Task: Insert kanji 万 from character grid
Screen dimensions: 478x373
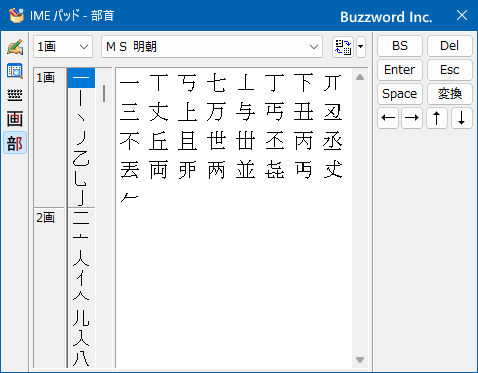Action: click(216, 112)
